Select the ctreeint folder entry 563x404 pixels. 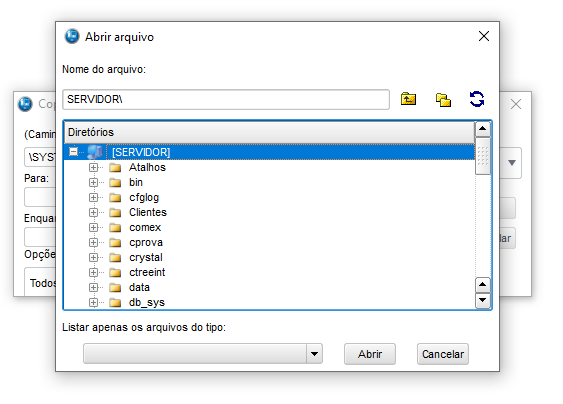click(147, 273)
